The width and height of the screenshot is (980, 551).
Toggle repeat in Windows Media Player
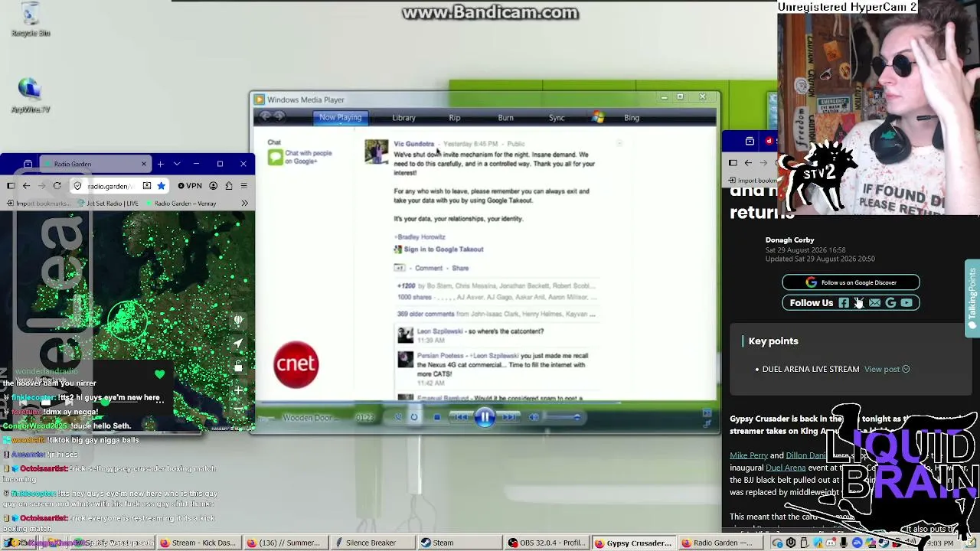click(x=414, y=417)
